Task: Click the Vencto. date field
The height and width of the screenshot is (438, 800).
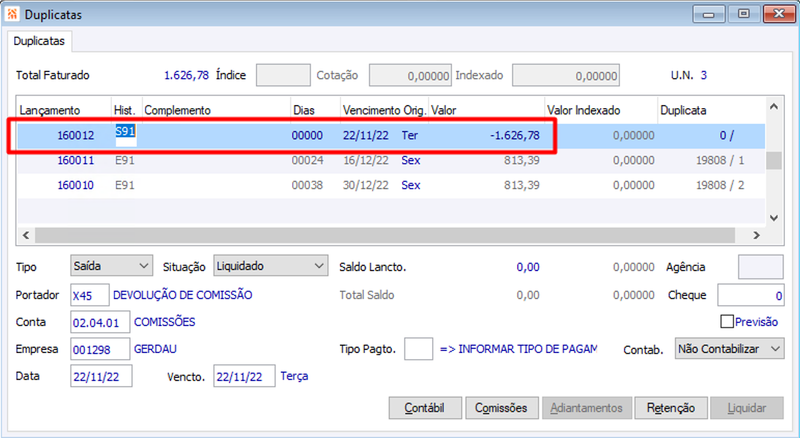Action: [x=244, y=376]
